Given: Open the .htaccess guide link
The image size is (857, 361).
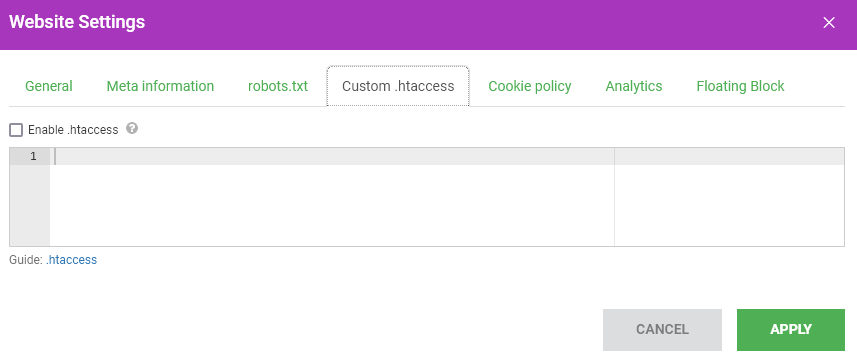Looking at the screenshot, I should (72, 260).
